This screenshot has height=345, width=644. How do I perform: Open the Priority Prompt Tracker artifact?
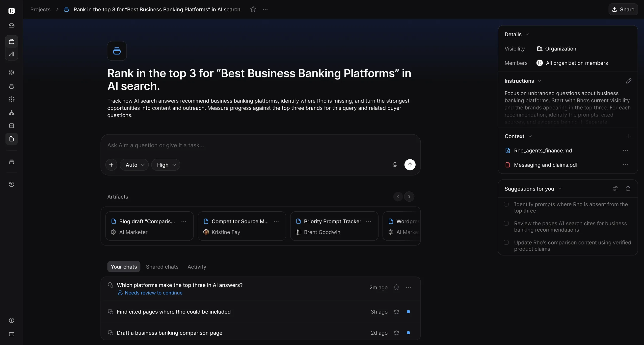point(334,226)
